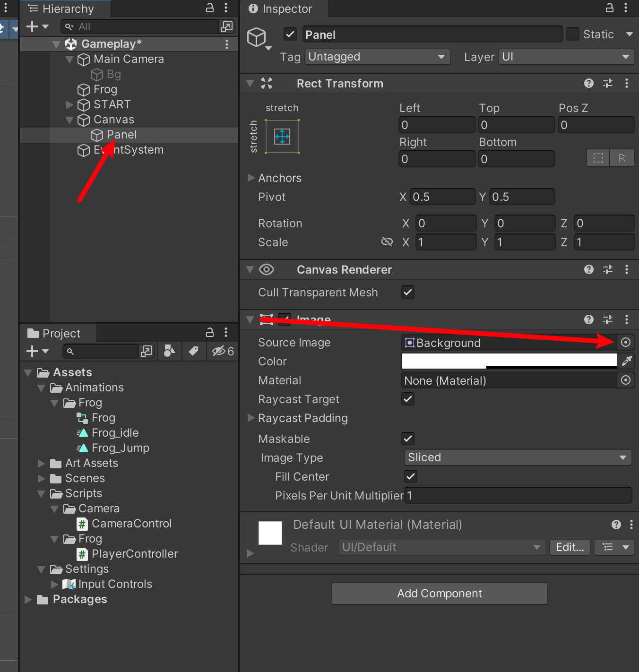639x672 pixels.
Task: Lock the Hierarchy panel
Action: [x=210, y=8]
